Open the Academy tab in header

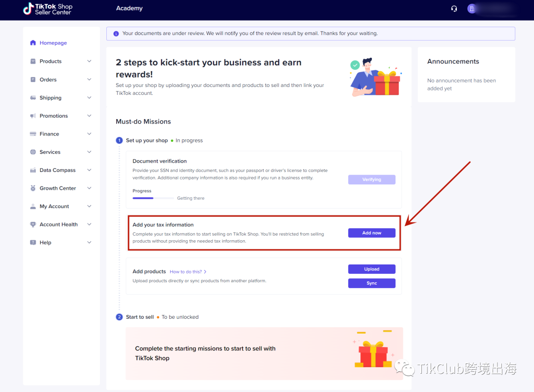[129, 8]
